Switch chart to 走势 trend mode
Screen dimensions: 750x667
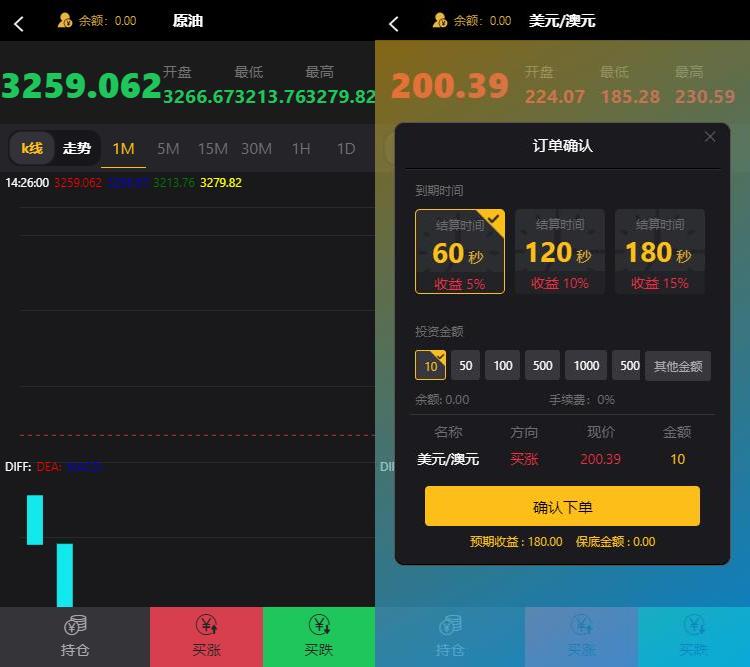pyautogui.click(x=77, y=148)
